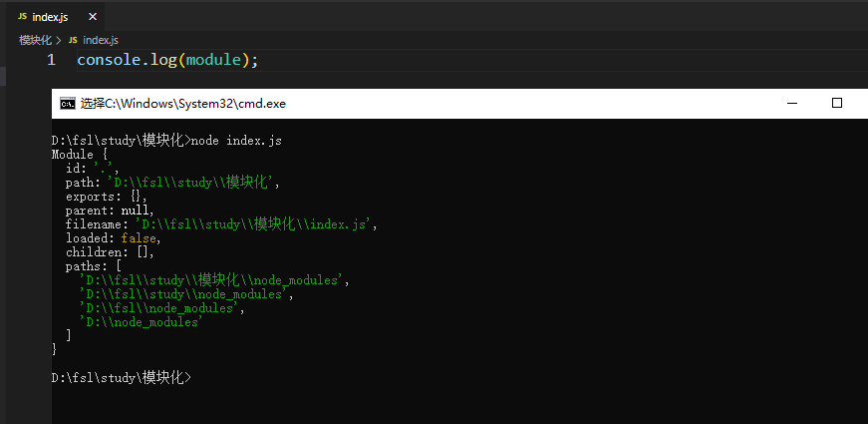Click the JS icon in breadcrumb
Image resolution: width=868 pixels, height=424 pixels.
(73, 40)
